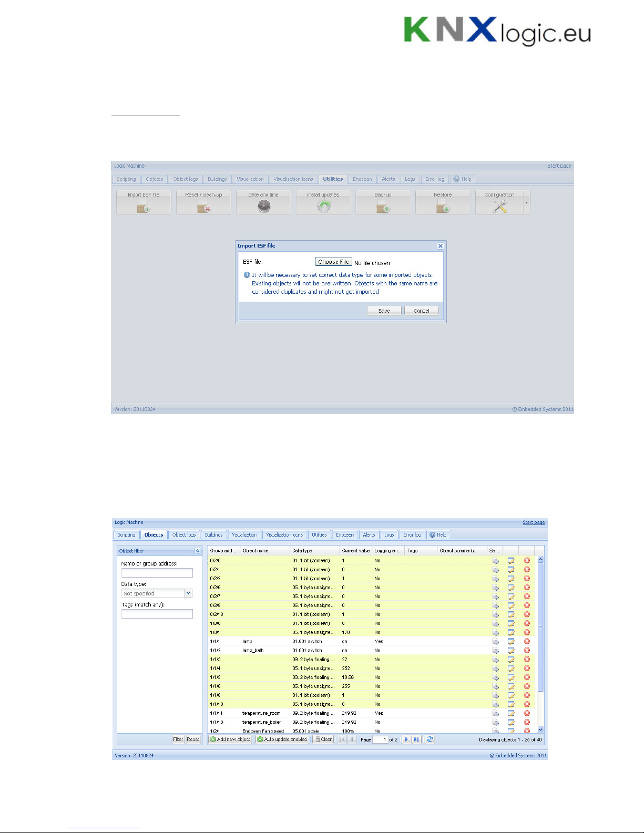
Task: Expand the Configuration dropdown arrow
Action: [x=527, y=202]
